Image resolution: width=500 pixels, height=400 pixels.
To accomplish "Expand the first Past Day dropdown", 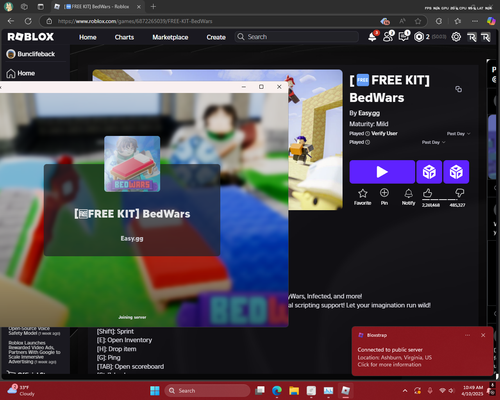I will point(458,134).
